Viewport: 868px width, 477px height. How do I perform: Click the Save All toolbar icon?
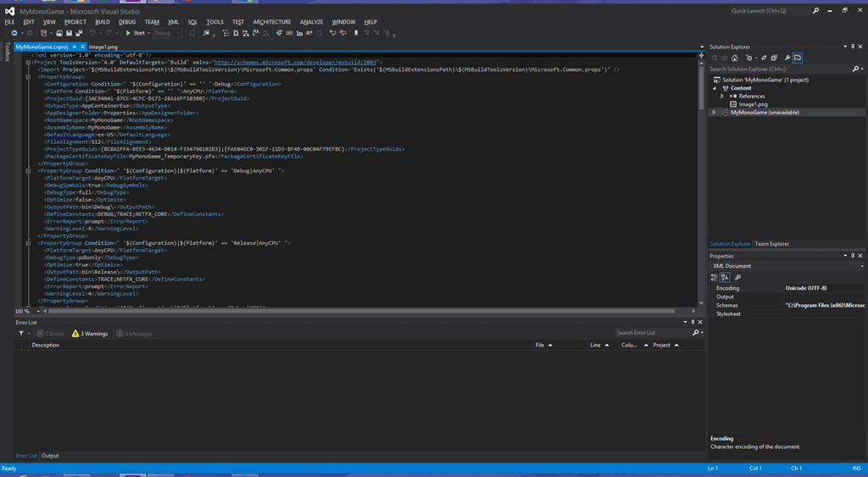click(79, 33)
